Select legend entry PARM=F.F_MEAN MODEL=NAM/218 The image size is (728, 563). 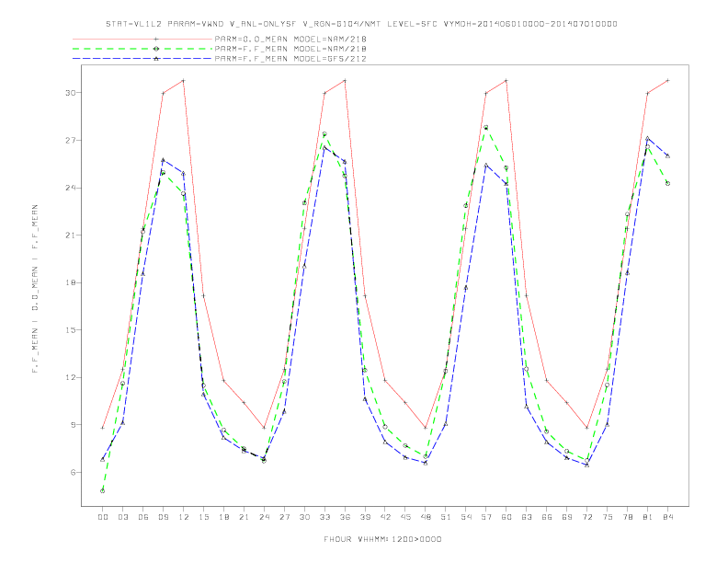click(290, 49)
